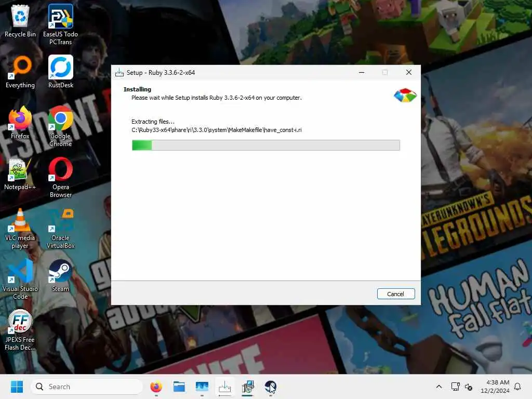
Task: Click the extracted file path text
Action: tap(217, 130)
